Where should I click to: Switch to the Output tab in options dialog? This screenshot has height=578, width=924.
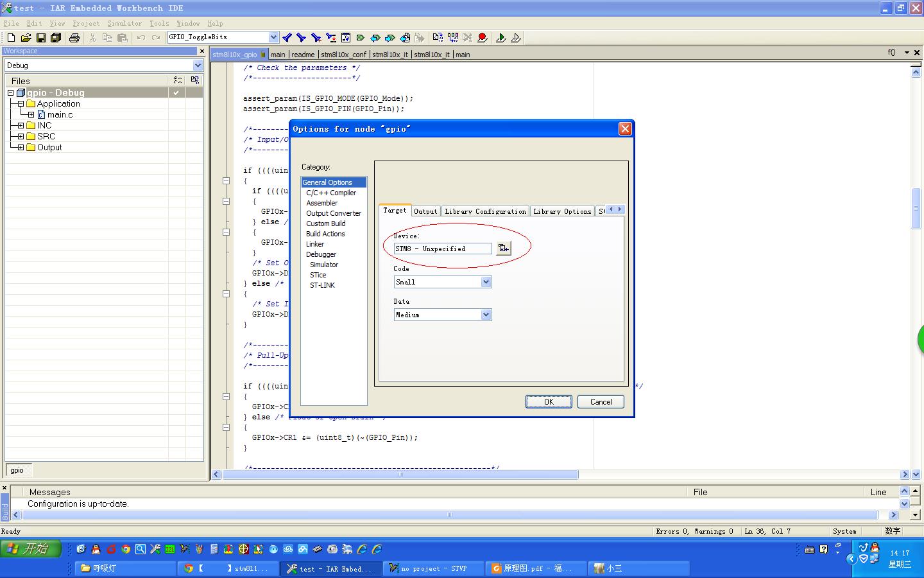click(425, 211)
